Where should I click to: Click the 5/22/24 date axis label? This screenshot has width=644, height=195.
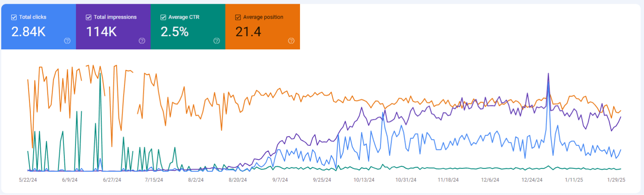(27, 180)
